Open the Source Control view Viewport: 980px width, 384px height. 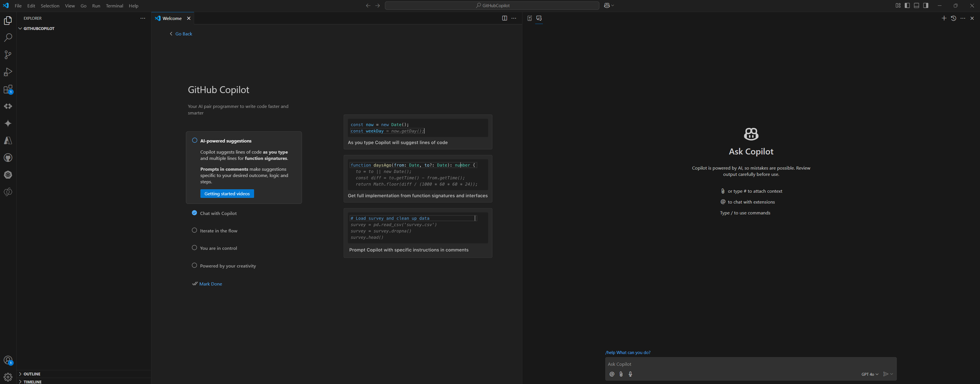pyautogui.click(x=8, y=55)
